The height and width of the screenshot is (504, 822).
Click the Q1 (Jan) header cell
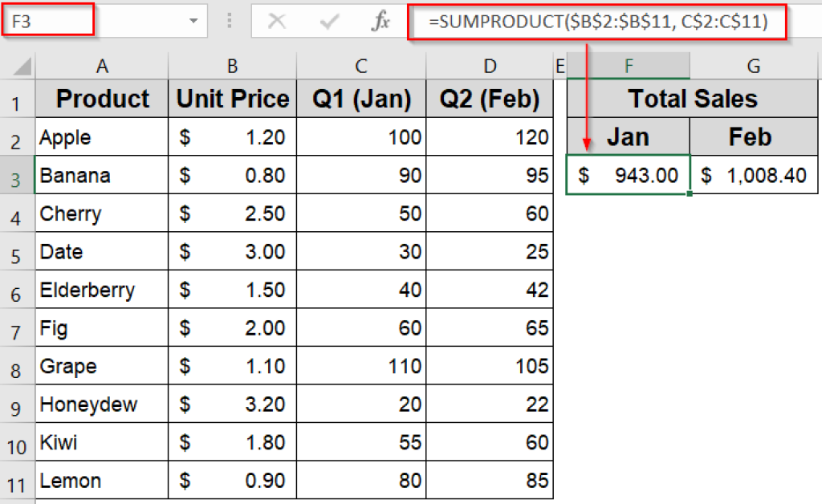[360, 98]
